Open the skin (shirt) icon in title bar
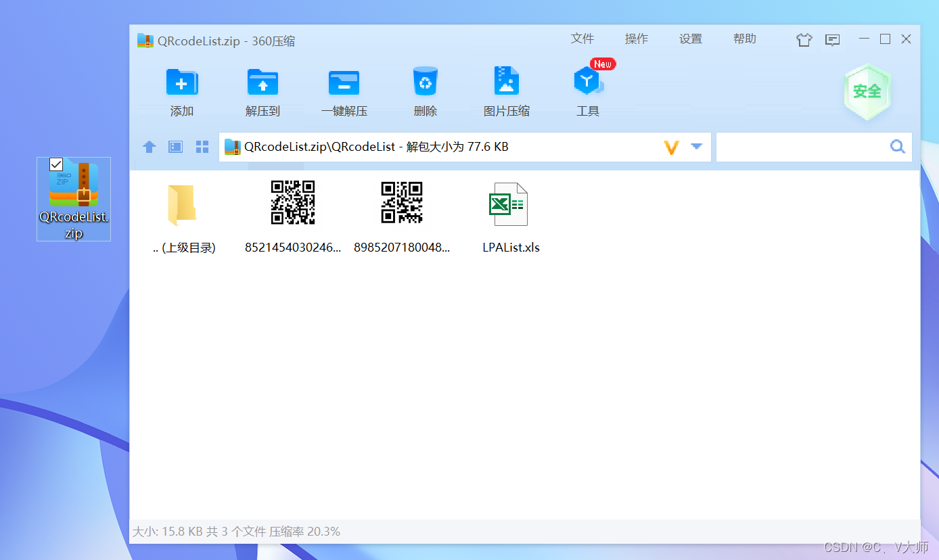 coord(804,40)
